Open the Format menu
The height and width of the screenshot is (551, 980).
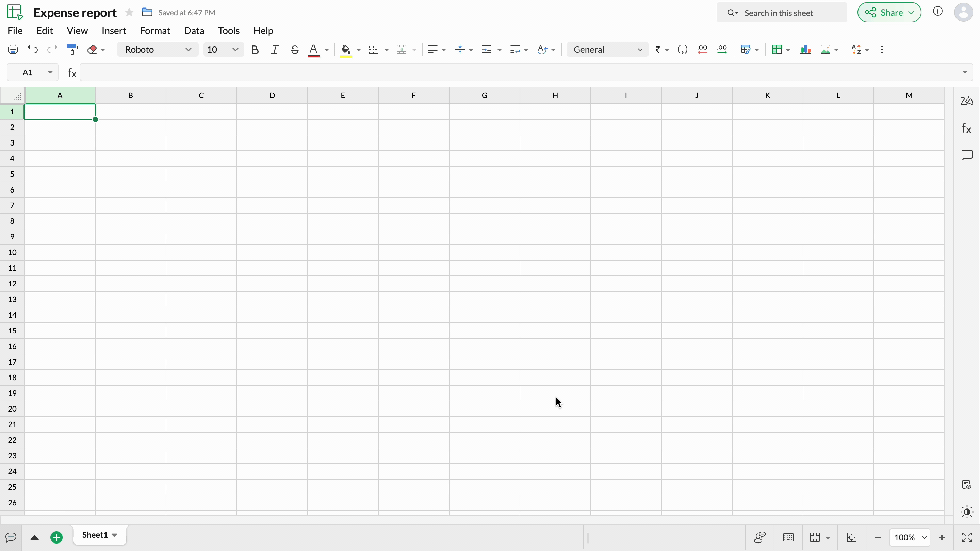(155, 30)
